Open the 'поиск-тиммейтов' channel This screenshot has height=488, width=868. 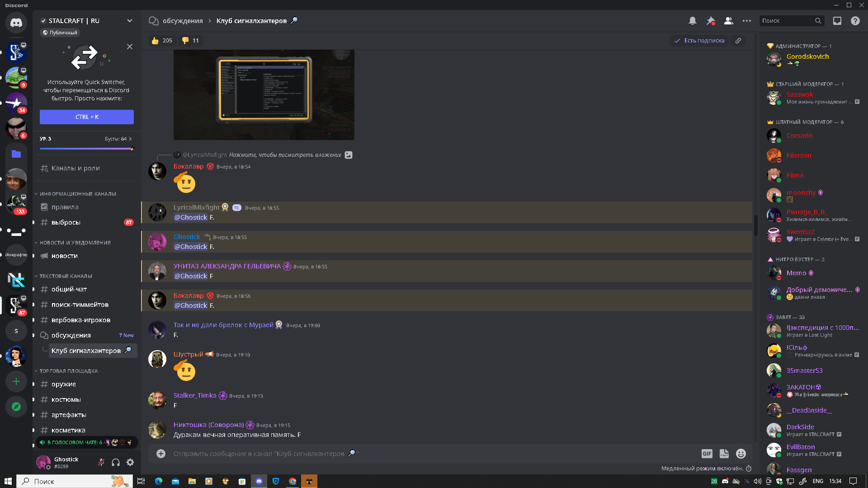86,305
